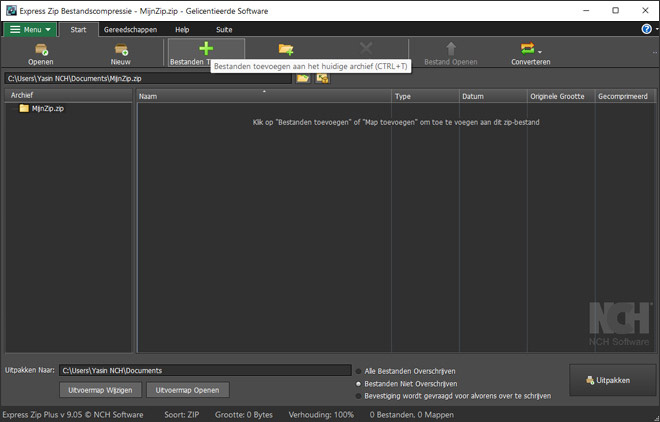Close the Express Zip window
This screenshot has height=422, width=660.
[645, 11]
